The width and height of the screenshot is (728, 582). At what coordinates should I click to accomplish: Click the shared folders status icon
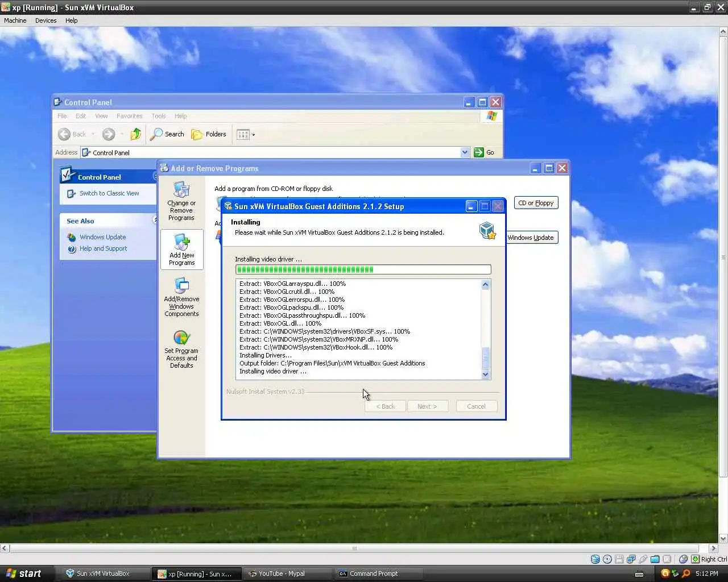[655, 559]
